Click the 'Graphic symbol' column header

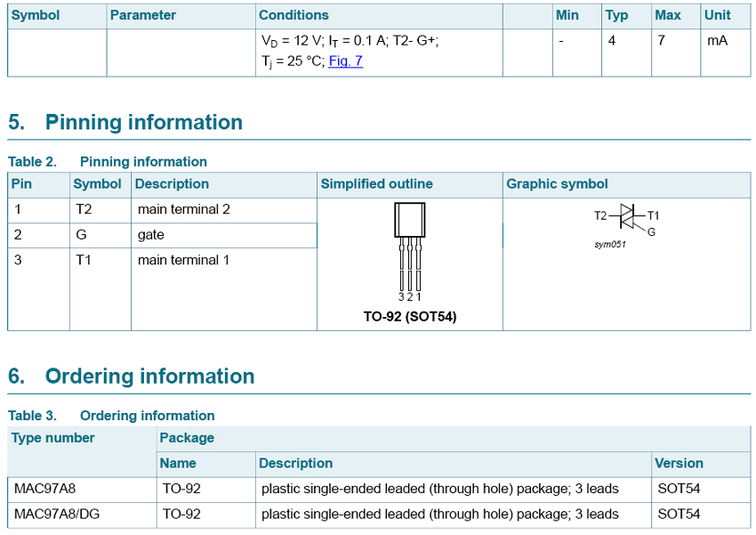coord(557,184)
